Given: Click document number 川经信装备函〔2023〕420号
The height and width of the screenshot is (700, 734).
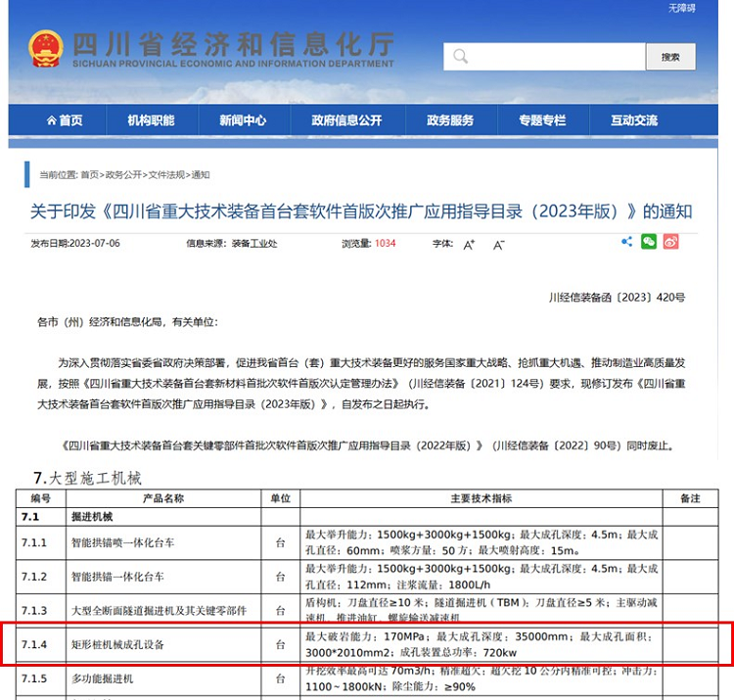Looking at the screenshot, I should [617, 298].
